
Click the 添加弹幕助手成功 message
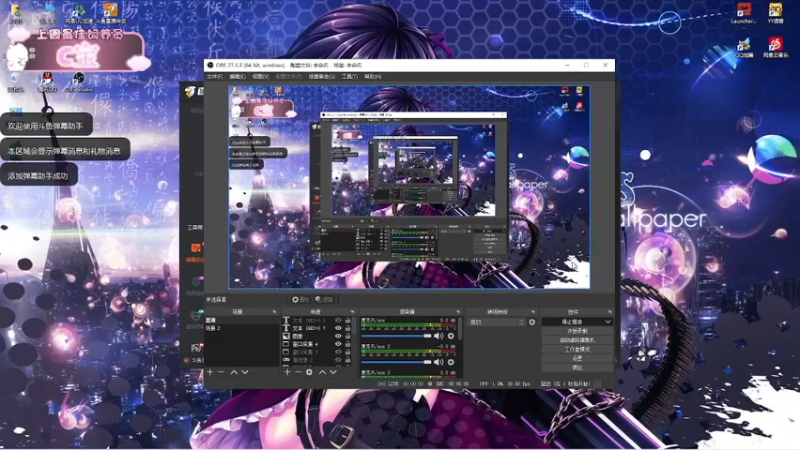(x=38, y=176)
